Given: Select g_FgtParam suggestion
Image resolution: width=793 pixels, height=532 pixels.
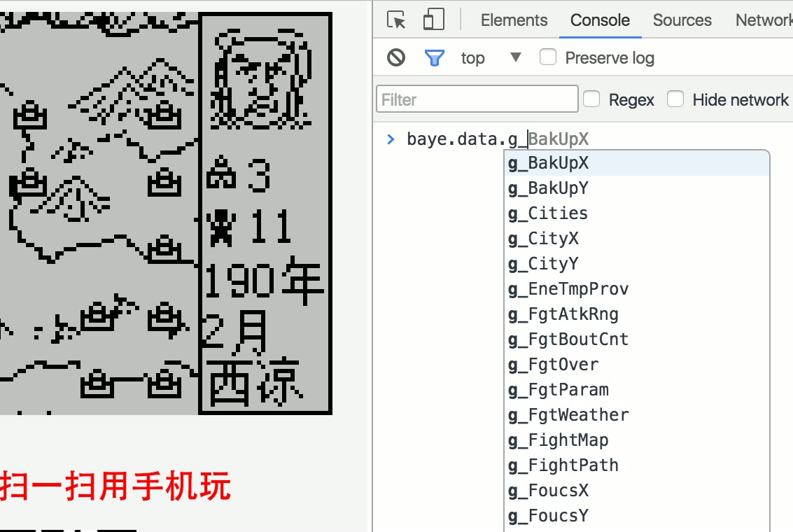Looking at the screenshot, I should pyautogui.click(x=637, y=390).
